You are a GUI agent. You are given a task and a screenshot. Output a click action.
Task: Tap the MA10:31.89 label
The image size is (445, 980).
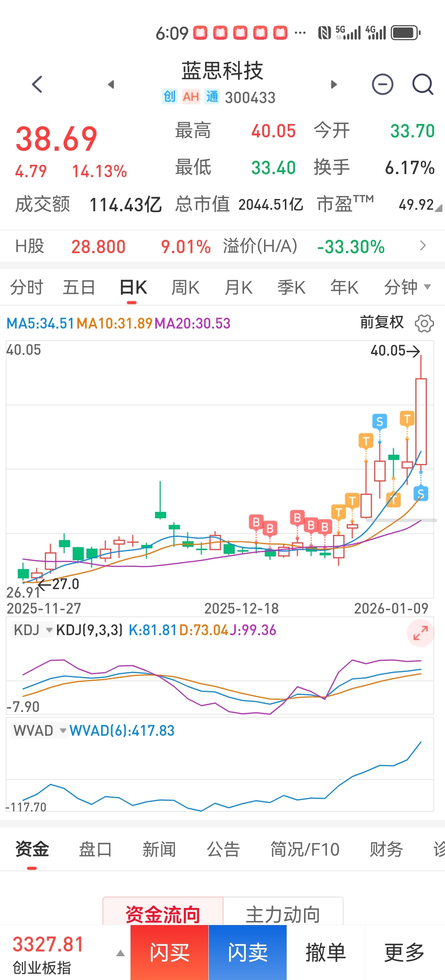tap(114, 323)
